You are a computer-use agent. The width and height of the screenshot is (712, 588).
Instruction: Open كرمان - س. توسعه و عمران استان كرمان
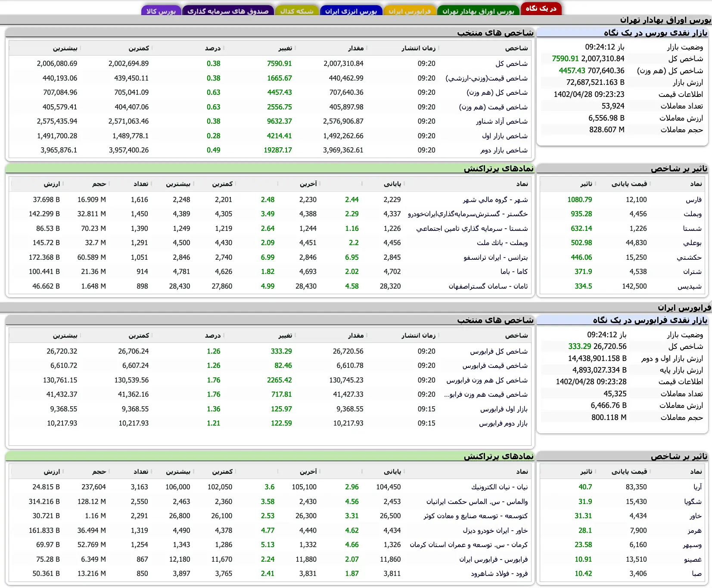[x=469, y=544]
